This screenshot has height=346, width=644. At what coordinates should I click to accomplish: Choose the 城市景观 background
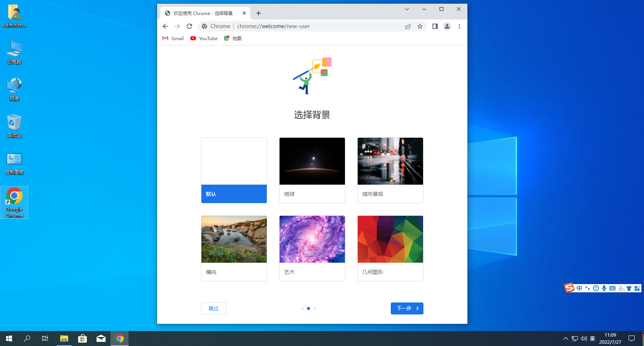390,170
